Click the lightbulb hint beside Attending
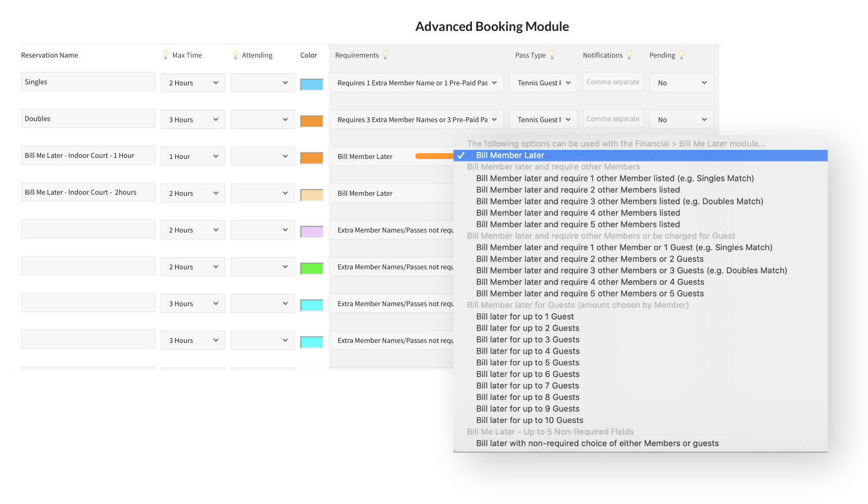The height and width of the screenshot is (504, 868). coord(235,55)
